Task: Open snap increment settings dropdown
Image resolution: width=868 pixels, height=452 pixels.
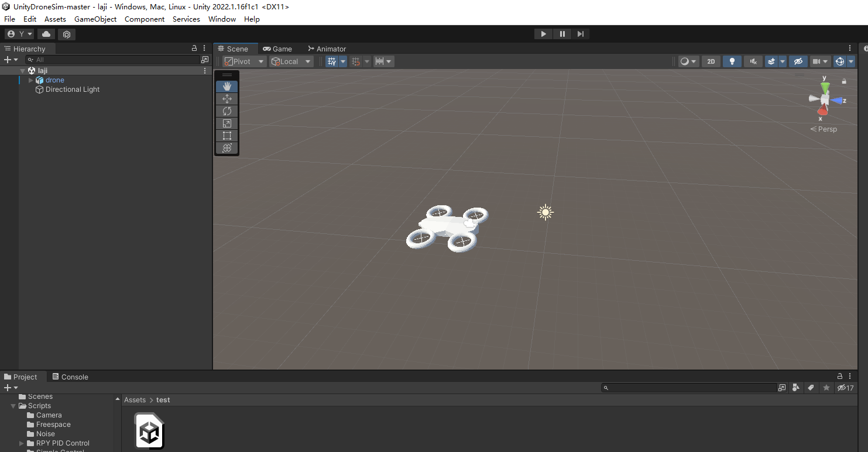Action: pos(384,61)
